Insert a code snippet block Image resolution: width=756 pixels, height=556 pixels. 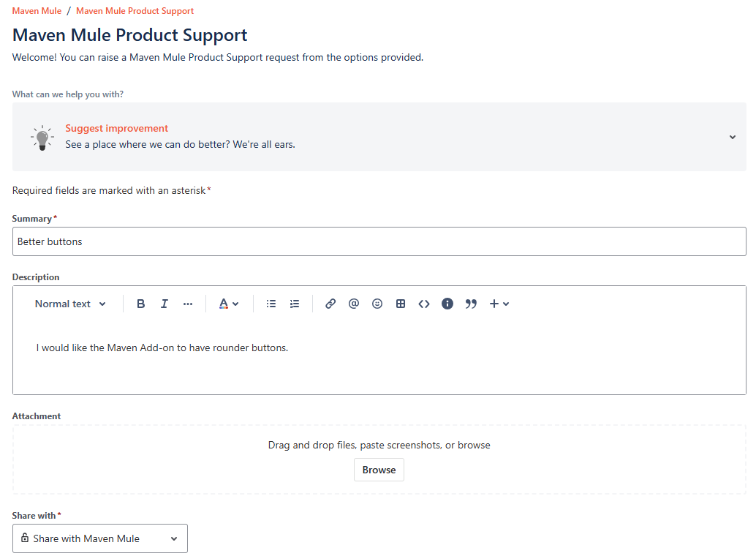[x=424, y=304]
